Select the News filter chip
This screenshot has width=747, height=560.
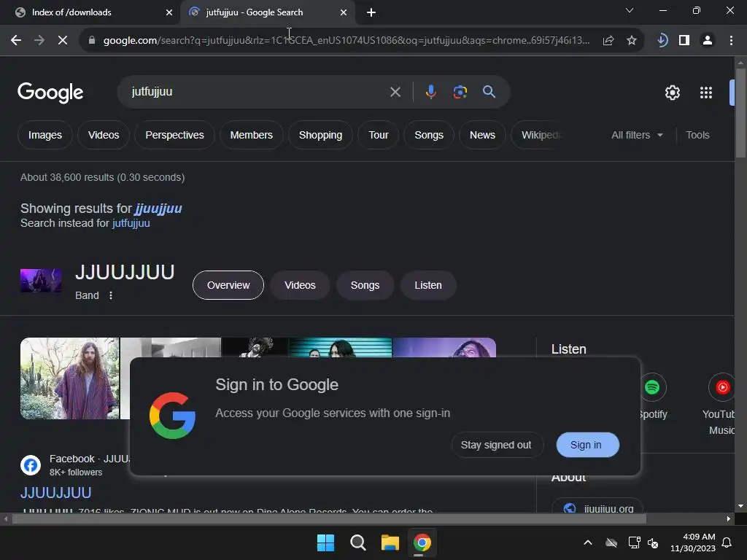pyautogui.click(x=482, y=135)
